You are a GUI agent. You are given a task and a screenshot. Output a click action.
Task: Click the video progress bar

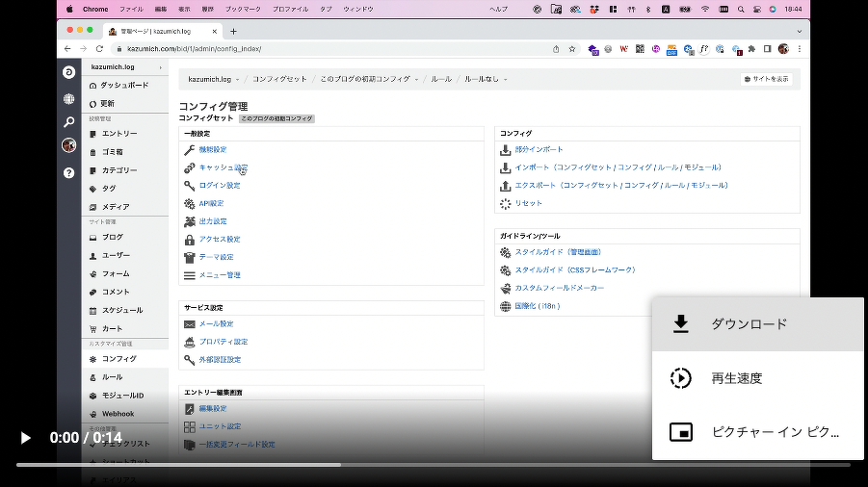coord(434,465)
